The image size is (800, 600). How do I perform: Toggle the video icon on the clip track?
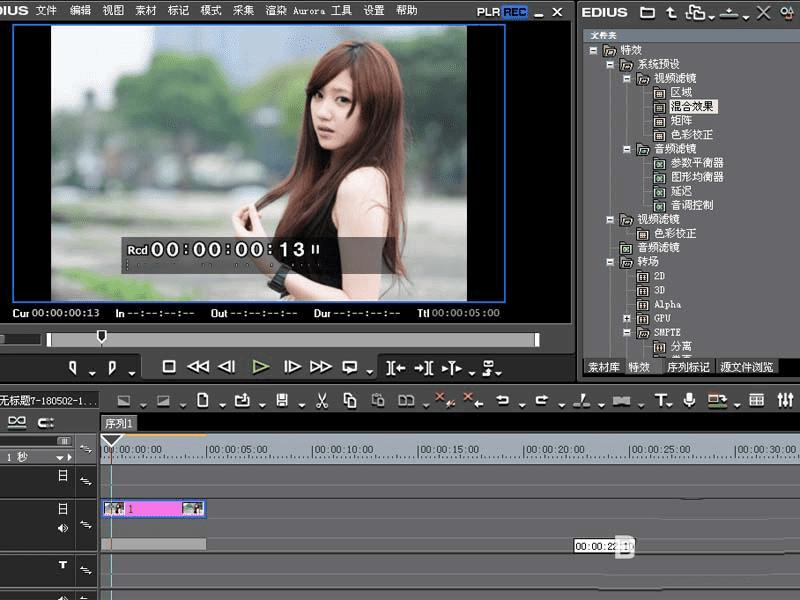(x=63, y=508)
